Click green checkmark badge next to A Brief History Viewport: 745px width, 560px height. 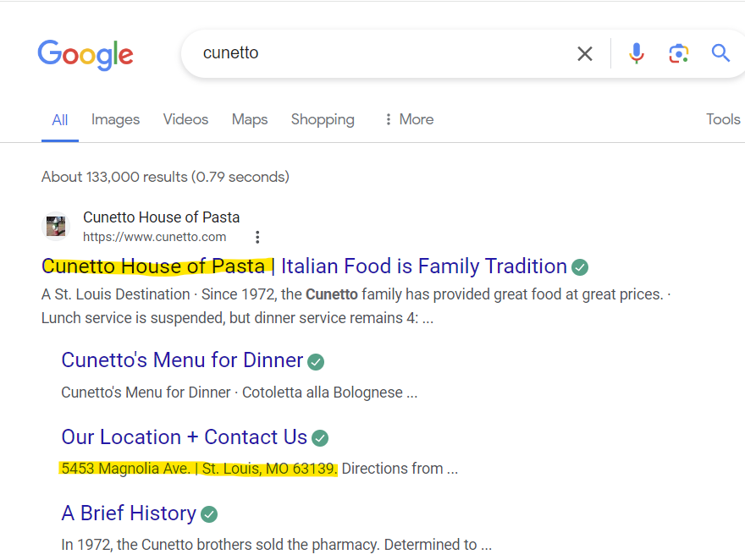click(x=209, y=514)
